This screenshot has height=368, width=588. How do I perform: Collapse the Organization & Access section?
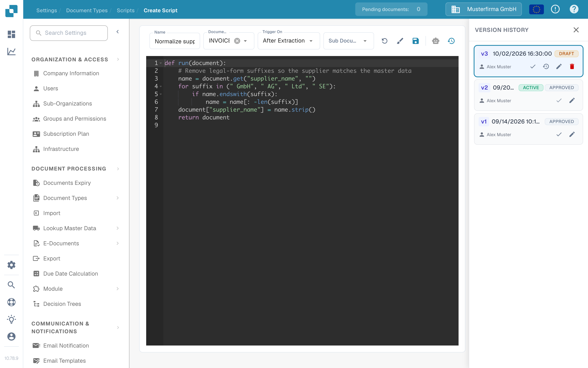click(118, 59)
